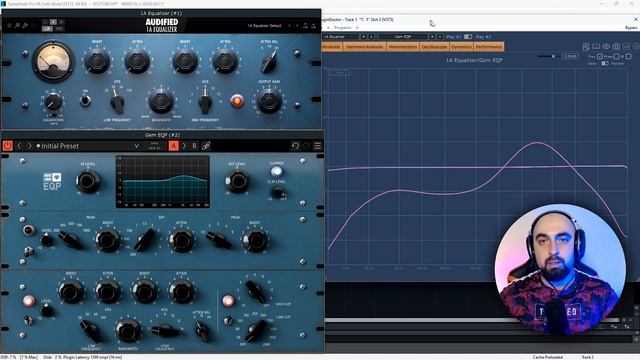Click the 1A Equalizer previous preset arrow
The width and height of the screenshot is (640, 360).
point(289,25)
